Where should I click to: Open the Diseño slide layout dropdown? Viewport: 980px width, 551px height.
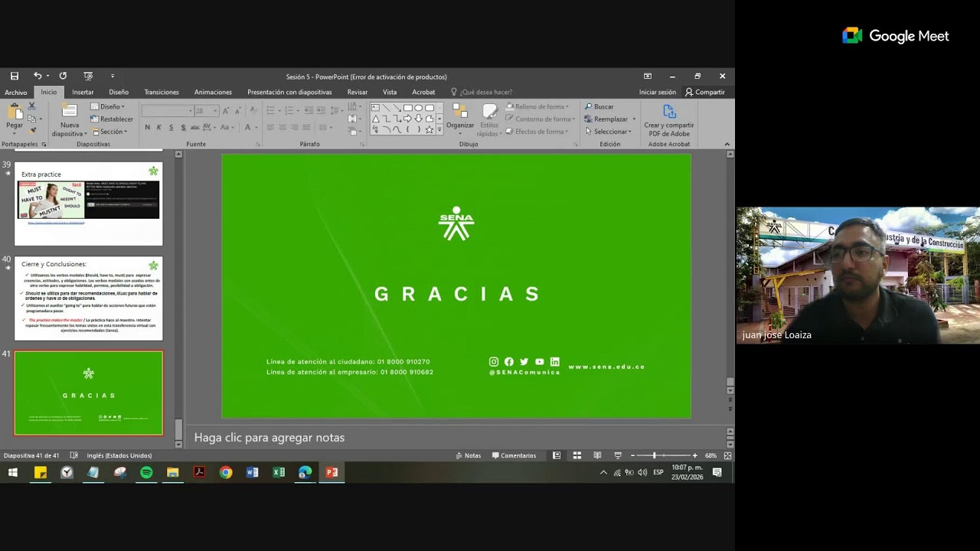pos(107,106)
